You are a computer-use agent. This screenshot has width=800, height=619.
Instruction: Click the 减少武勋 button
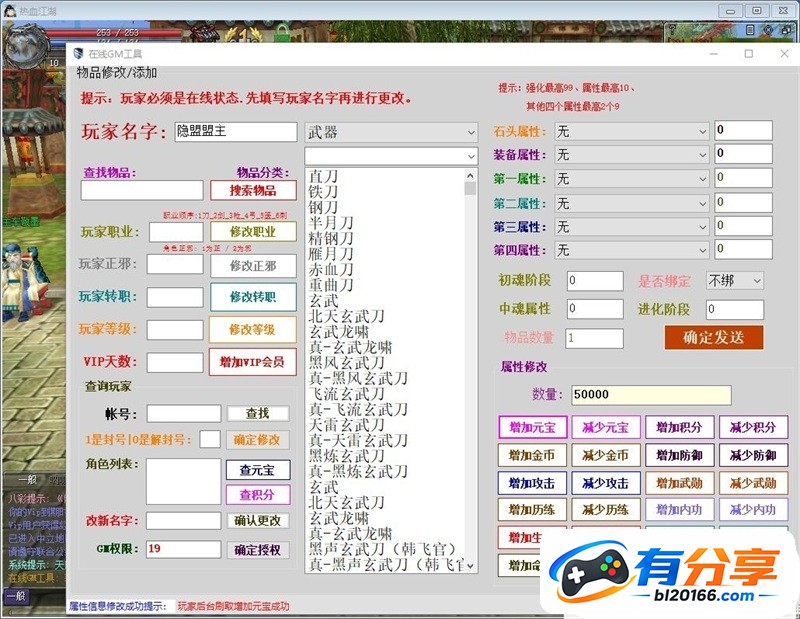[x=753, y=483]
